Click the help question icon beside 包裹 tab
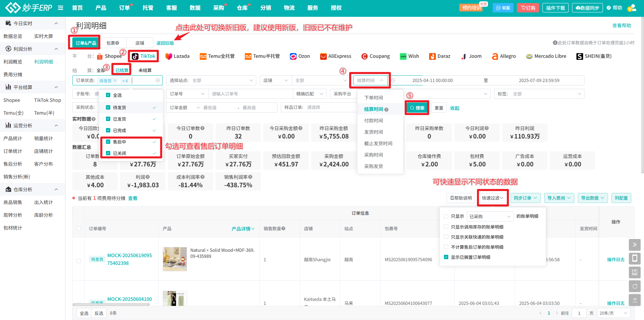The width and height of the screenshot is (644, 320). (117, 43)
